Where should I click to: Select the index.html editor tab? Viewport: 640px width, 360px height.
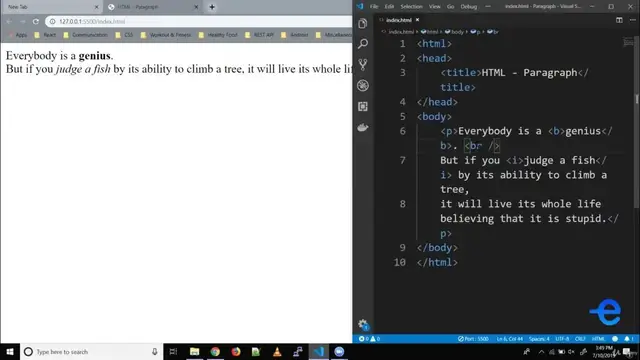coord(399,20)
